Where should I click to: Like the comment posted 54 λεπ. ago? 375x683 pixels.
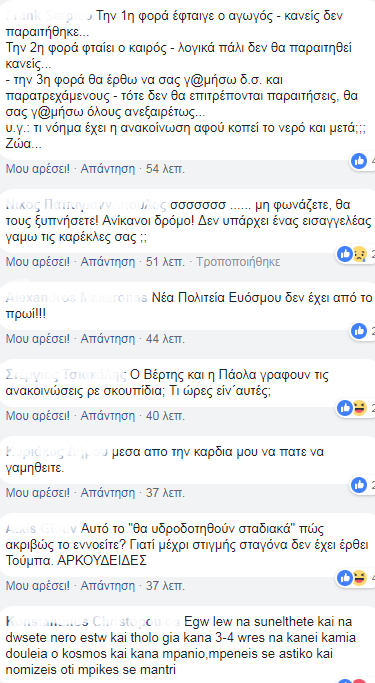click(37, 169)
